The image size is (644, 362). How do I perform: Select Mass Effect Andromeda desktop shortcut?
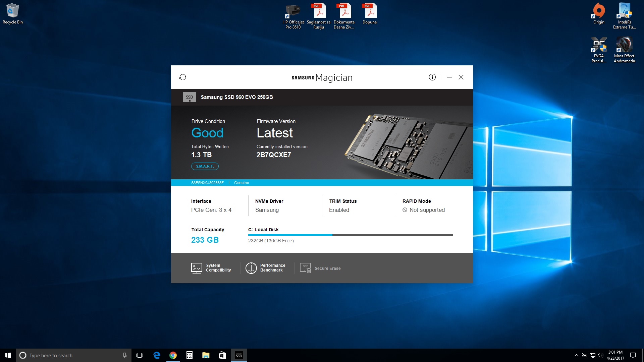click(624, 50)
